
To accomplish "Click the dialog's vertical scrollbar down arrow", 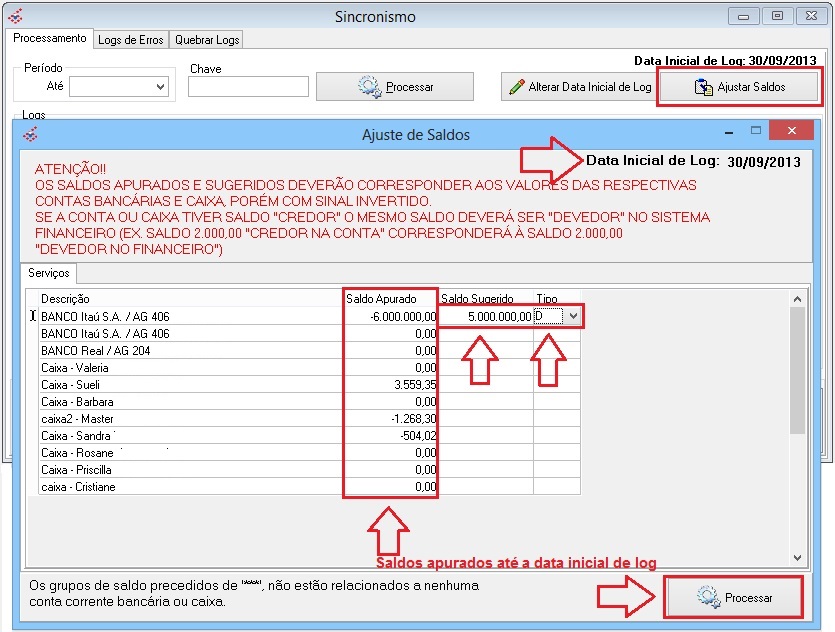I will (x=798, y=556).
